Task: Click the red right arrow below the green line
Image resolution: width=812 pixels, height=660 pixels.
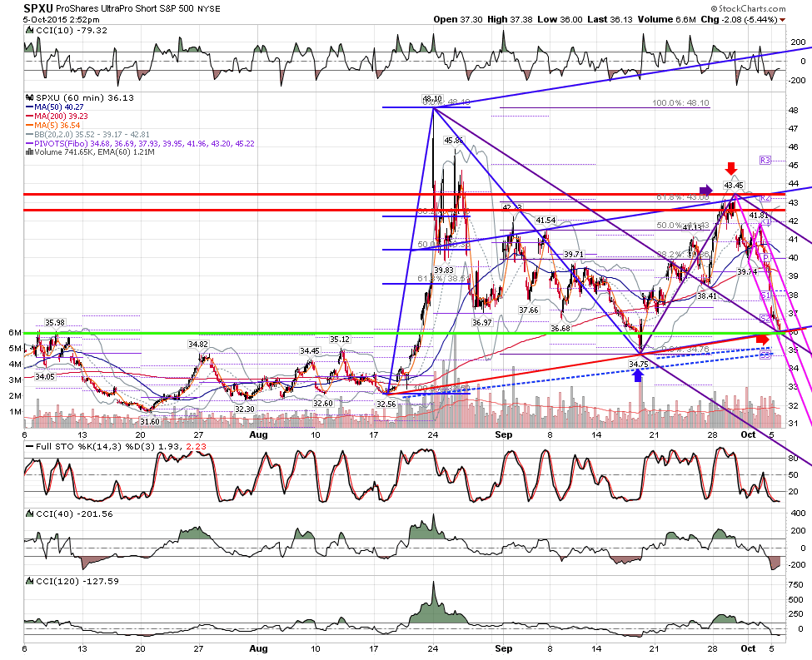Action: (763, 340)
